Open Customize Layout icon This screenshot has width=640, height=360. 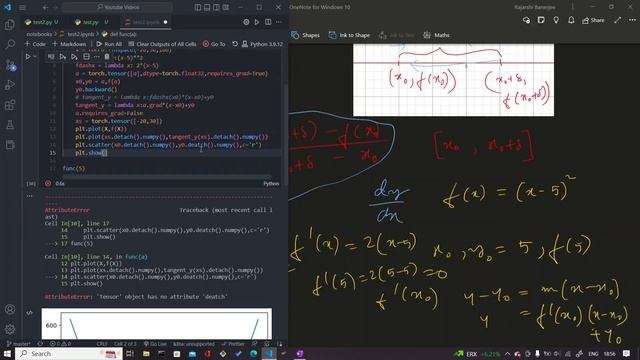click(x=225, y=7)
